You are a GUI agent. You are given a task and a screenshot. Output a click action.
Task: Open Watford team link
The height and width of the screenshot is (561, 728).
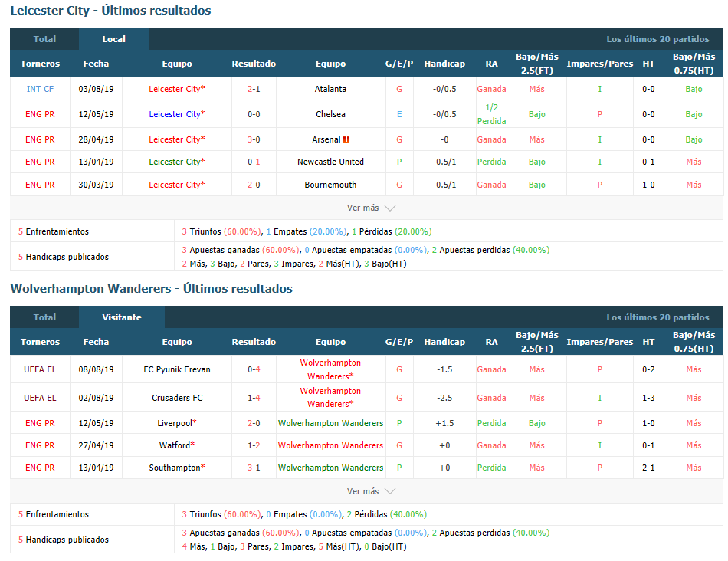175,445
